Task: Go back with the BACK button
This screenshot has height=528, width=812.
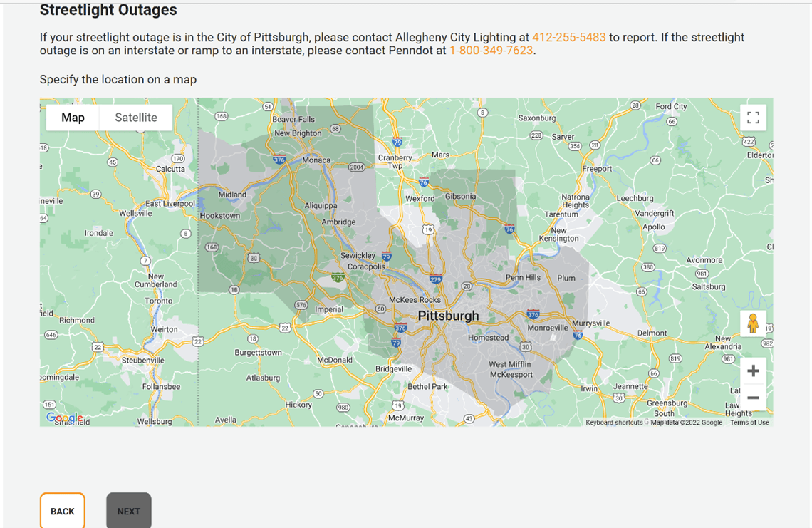Action: tap(62, 511)
